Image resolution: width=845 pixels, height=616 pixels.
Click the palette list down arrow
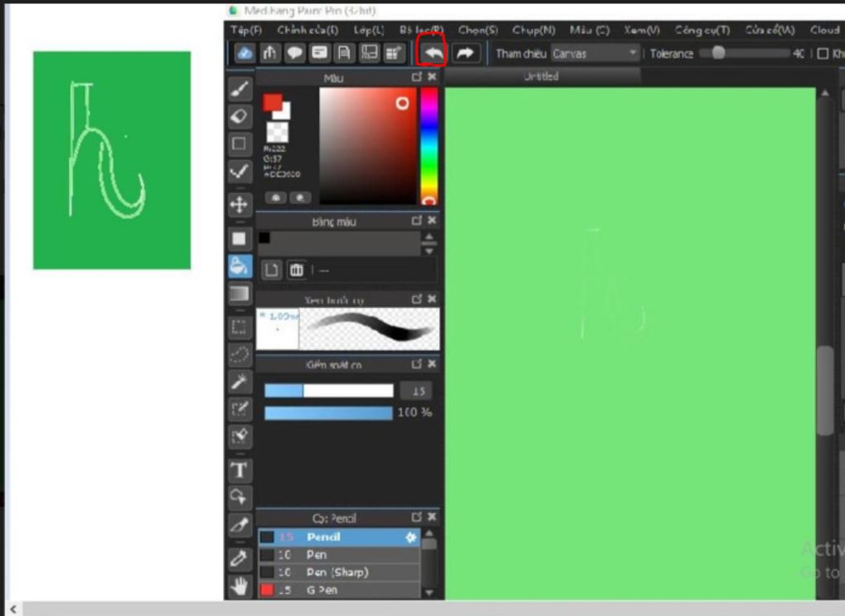click(x=429, y=251)
